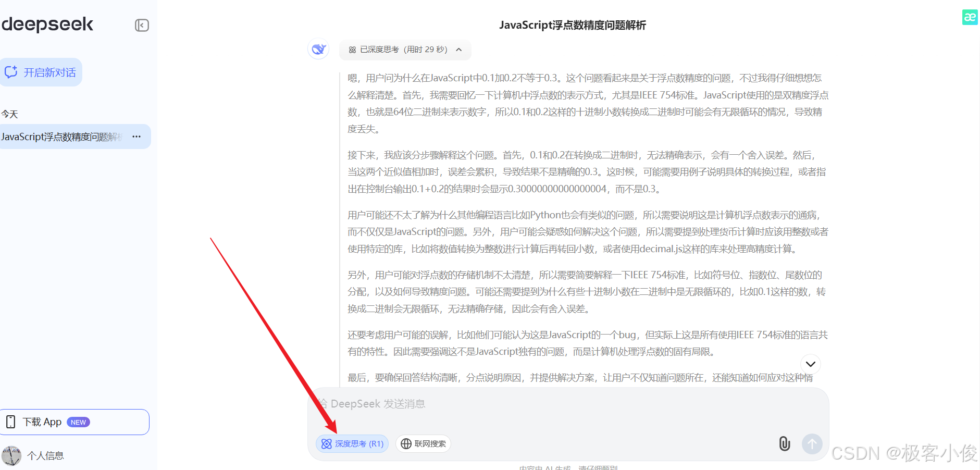
Task: Click the send message arrow button
Action: pos(812,444)
